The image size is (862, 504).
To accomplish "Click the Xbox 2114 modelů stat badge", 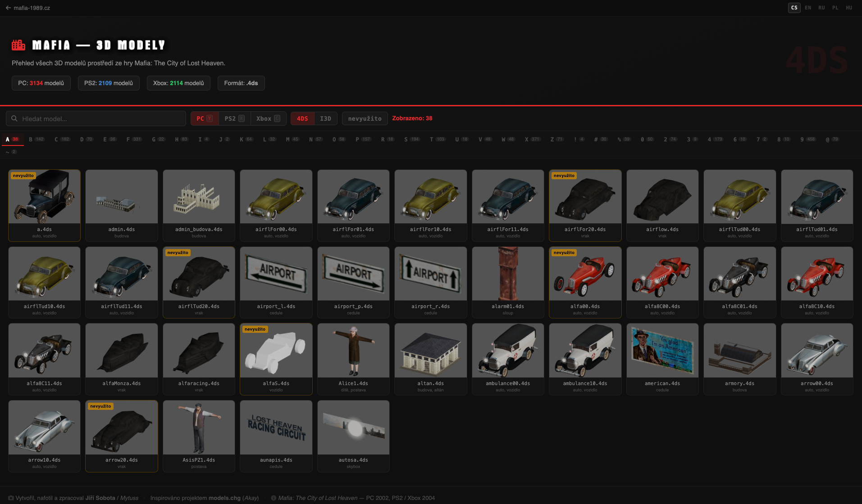I will pos(178,83).
